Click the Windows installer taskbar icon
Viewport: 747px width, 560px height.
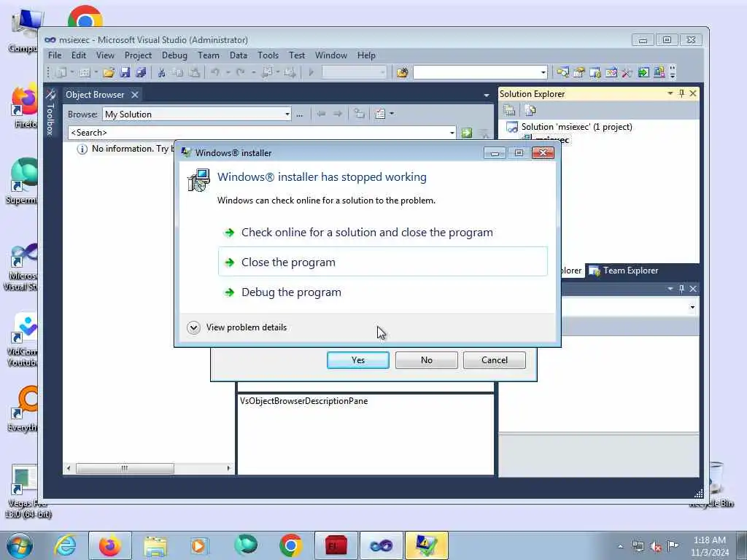[426, 545]
